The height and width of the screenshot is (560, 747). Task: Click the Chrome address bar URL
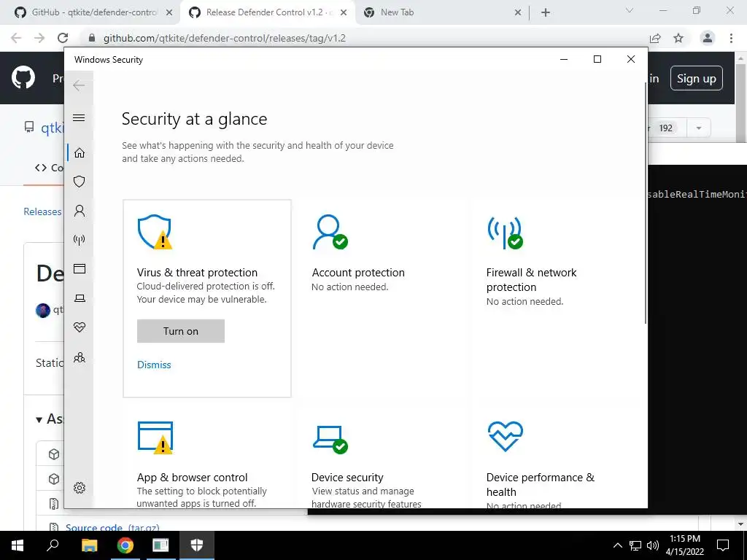225,38
